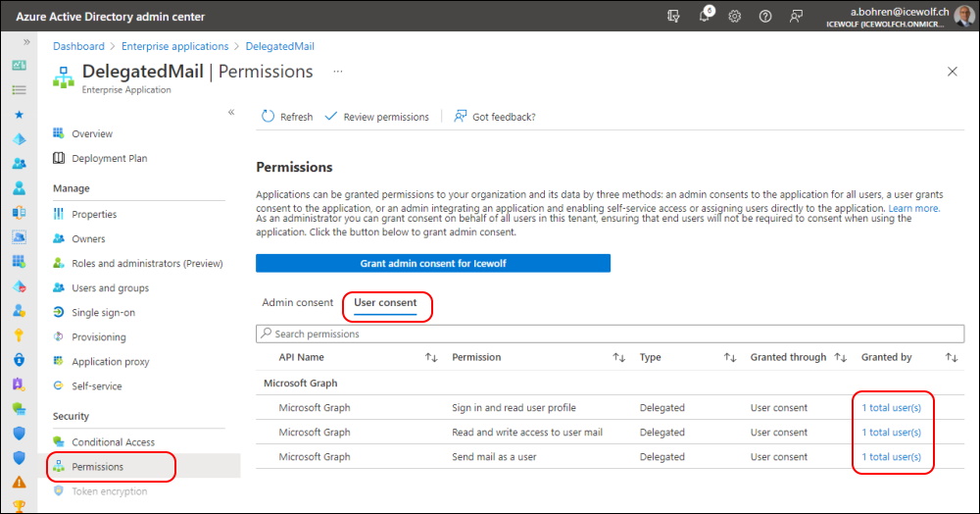Sort by the Permission column arrows

pos(618,357)
